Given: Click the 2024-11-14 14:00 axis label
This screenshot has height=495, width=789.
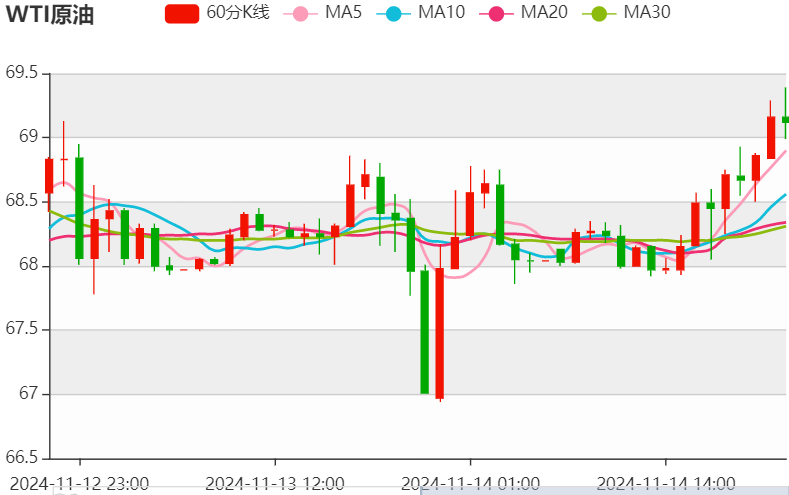Looking at the screenshot, I should [x=666, y=484].
